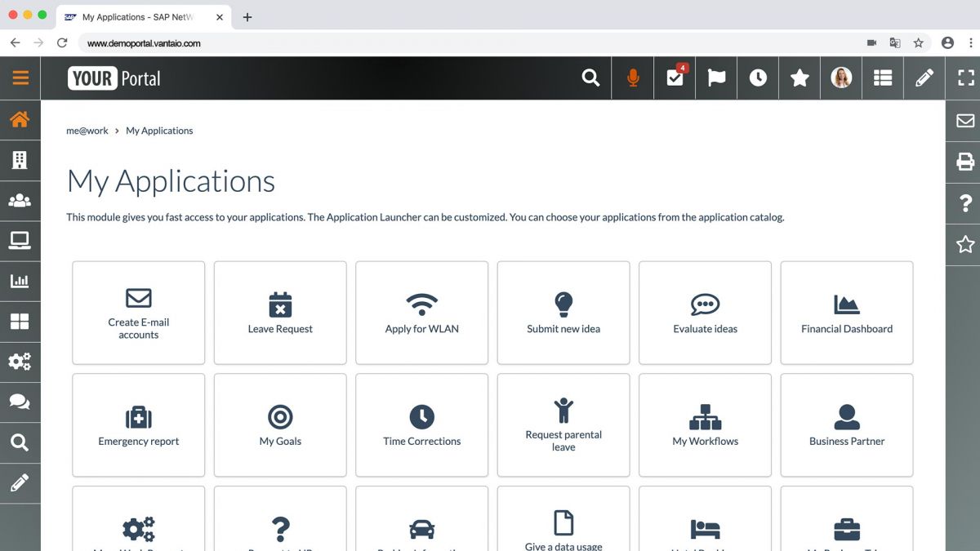Click the pencil icon in the left sidebar
The width and height of the screenshot is (980, 551).
pyautogui.click(x=20, y=482)
